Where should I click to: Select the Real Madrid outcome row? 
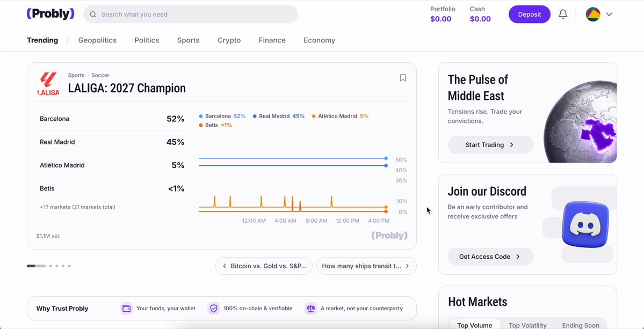pyautogui.click(x=112, y=142)
